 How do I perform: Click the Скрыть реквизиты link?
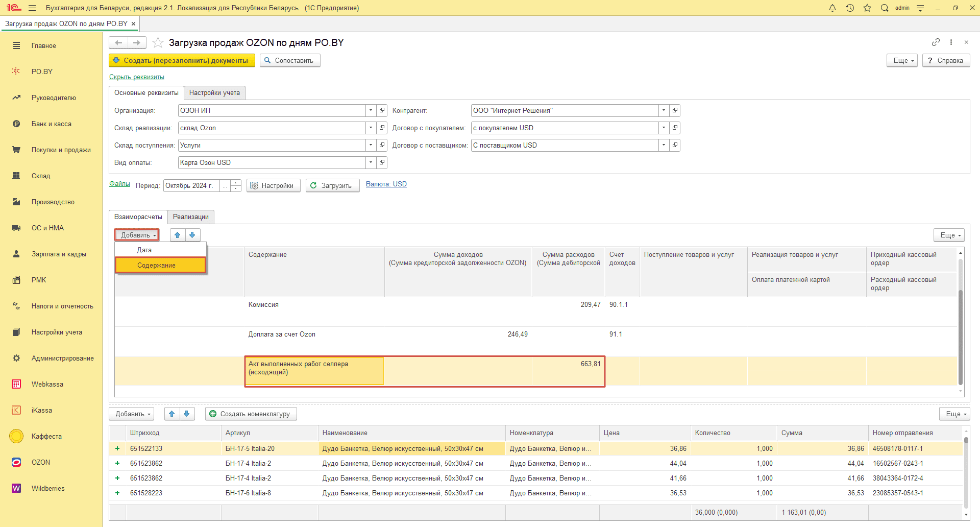[137, 77]
